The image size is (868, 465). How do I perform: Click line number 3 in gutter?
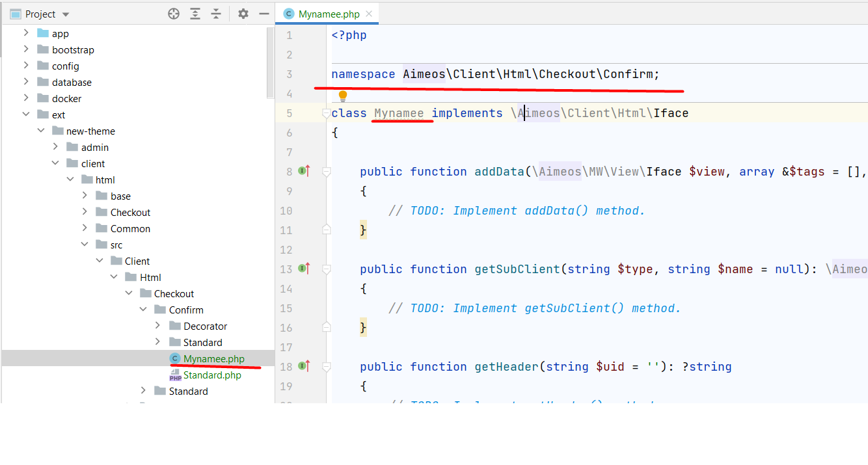tap(289, 74)
